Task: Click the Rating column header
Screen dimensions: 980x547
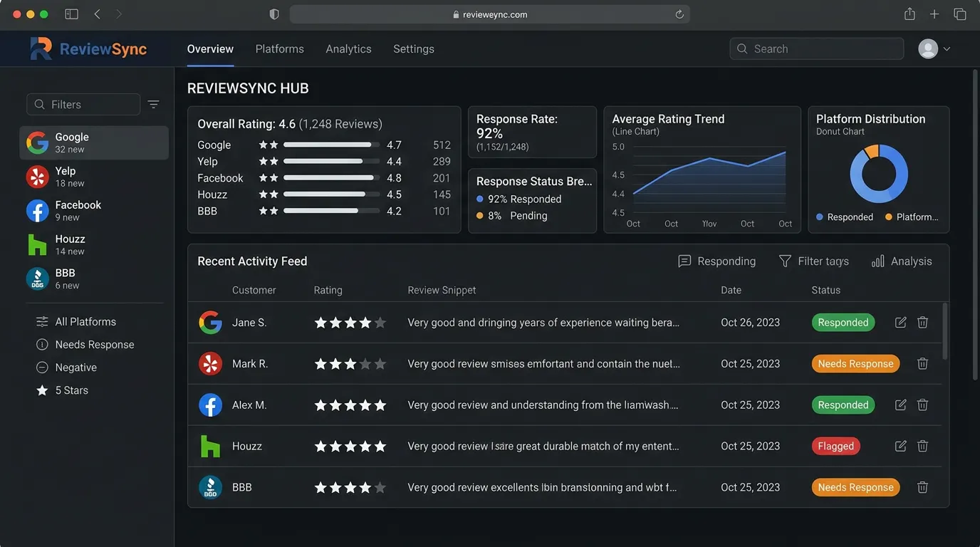Action: pyautogui.click(x=328, y=290)
